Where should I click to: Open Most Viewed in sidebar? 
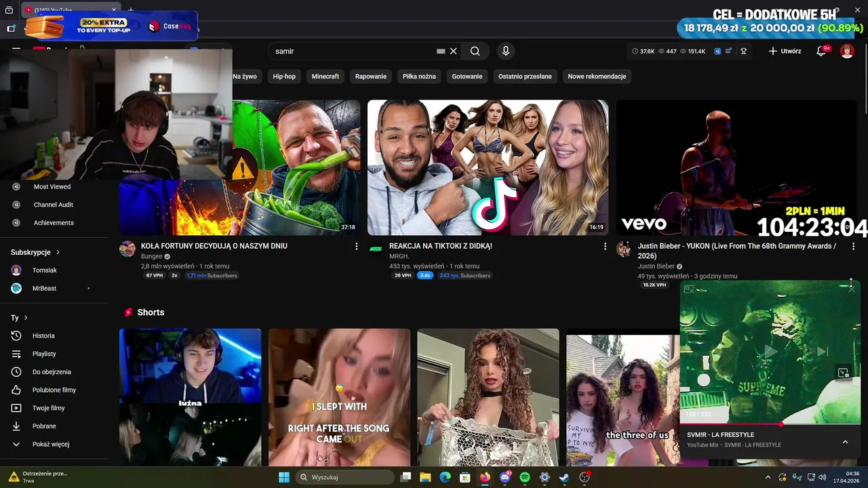pos(52,186)
